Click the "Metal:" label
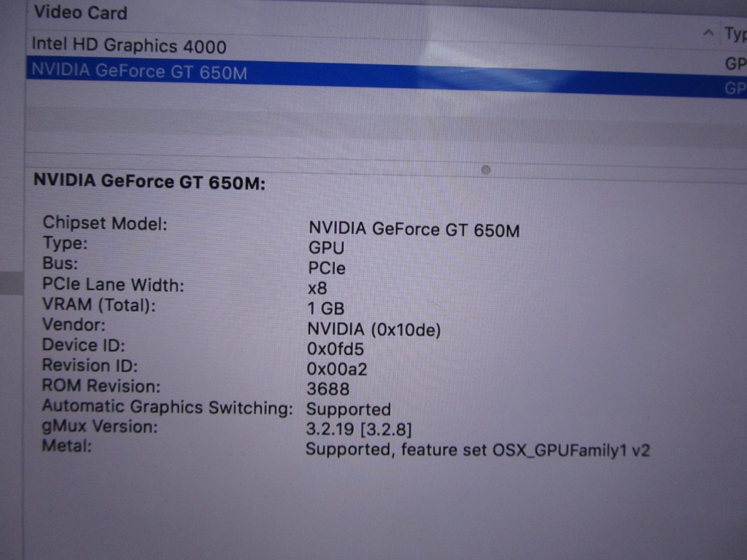The image size is (747, 560). (66, 446)
